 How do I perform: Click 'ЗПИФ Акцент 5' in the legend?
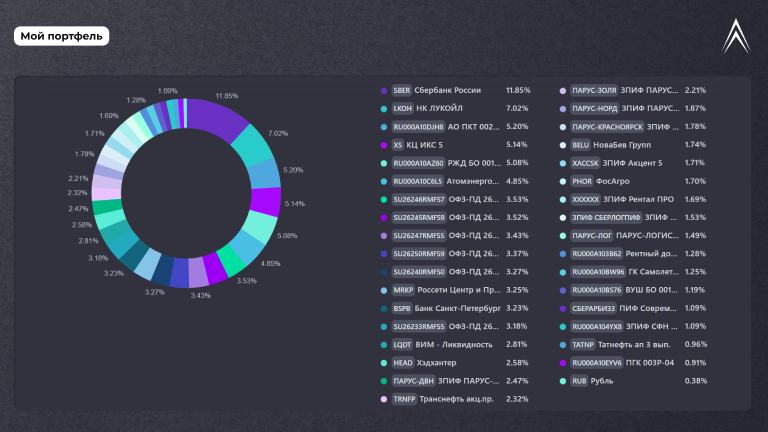[x=632, y=163]
